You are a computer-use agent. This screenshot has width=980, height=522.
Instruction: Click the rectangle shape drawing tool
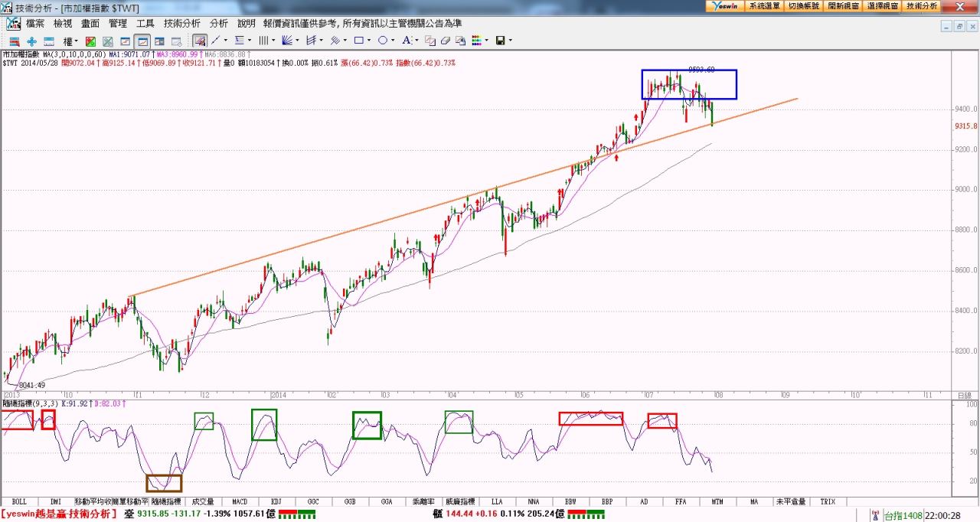click(x=358, y=41)
